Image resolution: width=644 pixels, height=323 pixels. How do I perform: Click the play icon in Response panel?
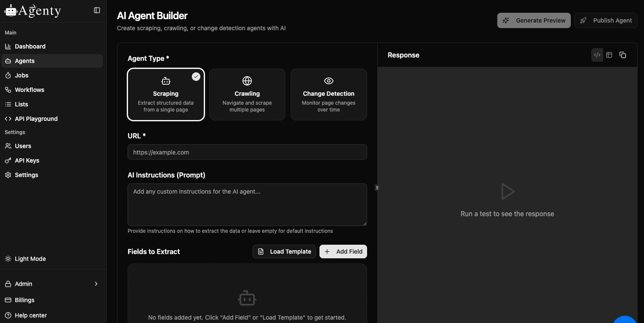507,192
